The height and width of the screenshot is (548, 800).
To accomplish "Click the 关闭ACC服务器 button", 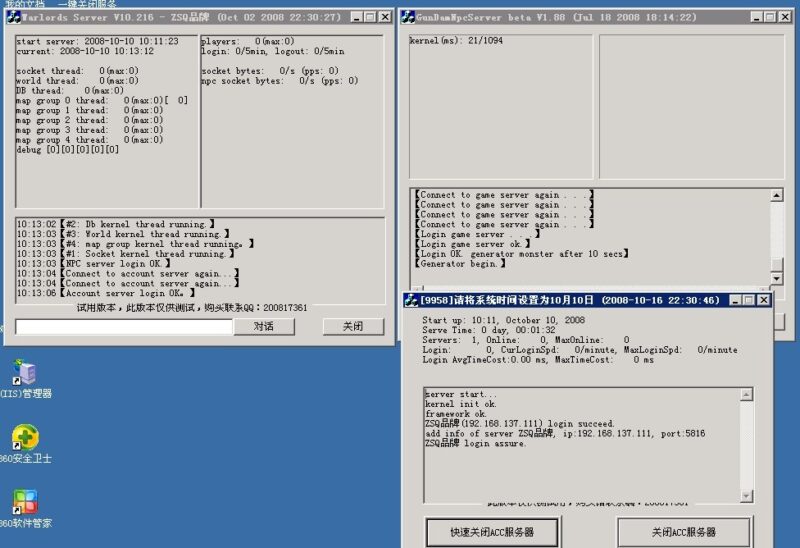I will click(x=682, y=531).
